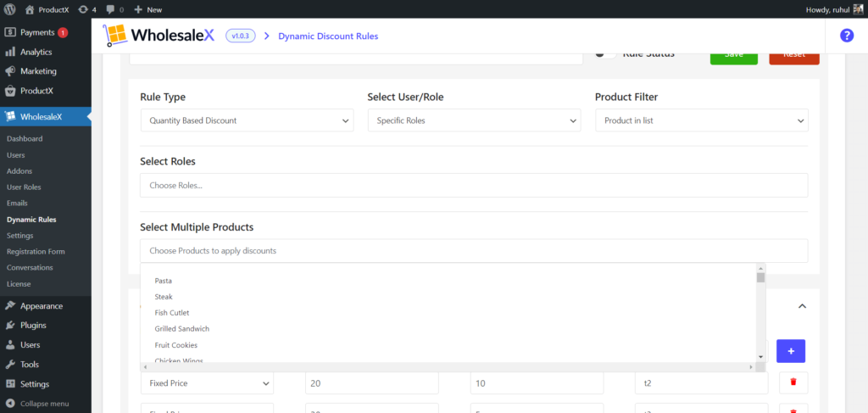
Task: Click the Collapse menu icon
Action: pos(10,404)
